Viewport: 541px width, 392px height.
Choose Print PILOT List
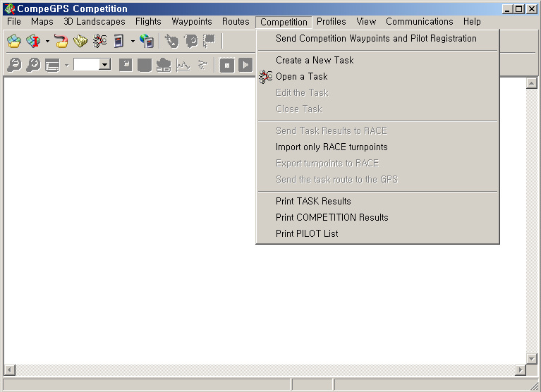tap(377, 233)
